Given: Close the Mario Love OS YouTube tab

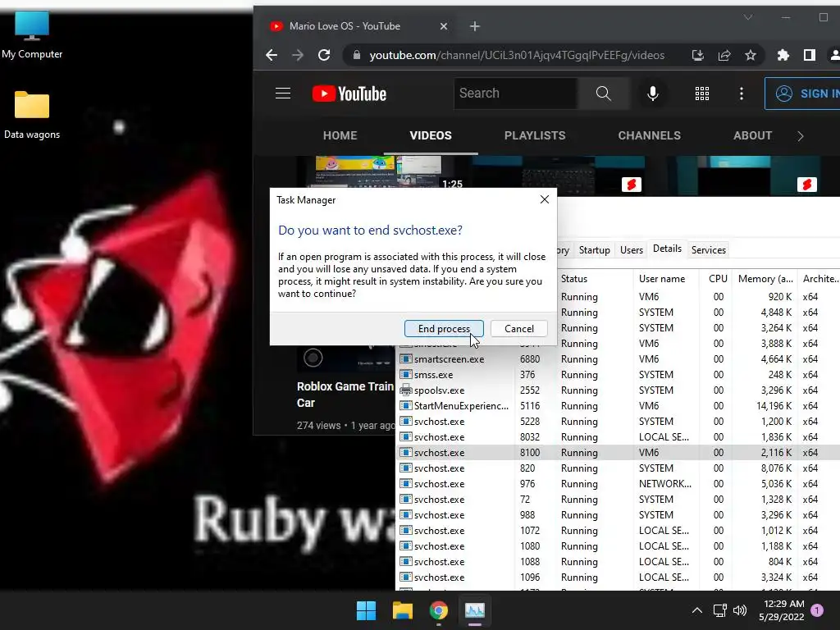Looking at the screenshot, I should pos(444,26).
